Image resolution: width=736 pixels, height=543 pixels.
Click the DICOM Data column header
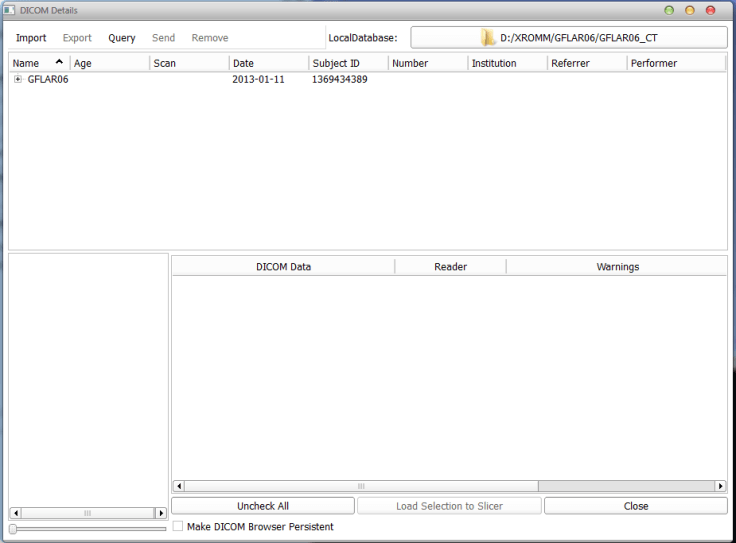coord(284,267)
